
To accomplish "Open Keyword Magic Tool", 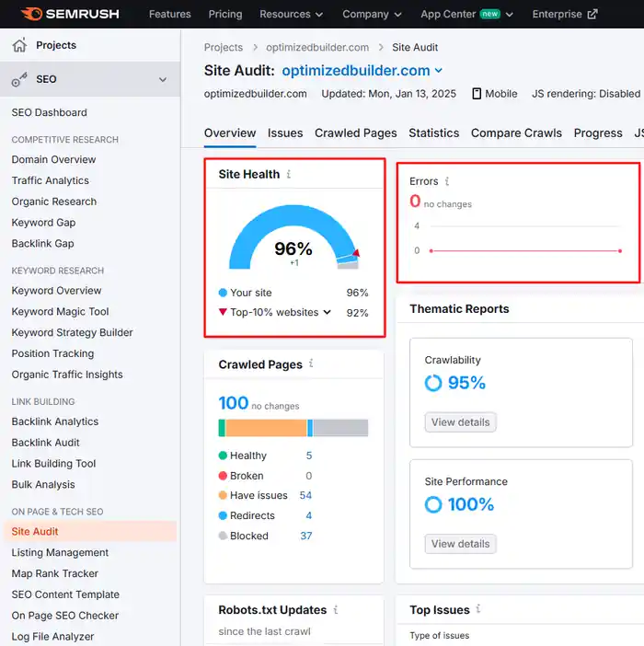I will [60, 311].
